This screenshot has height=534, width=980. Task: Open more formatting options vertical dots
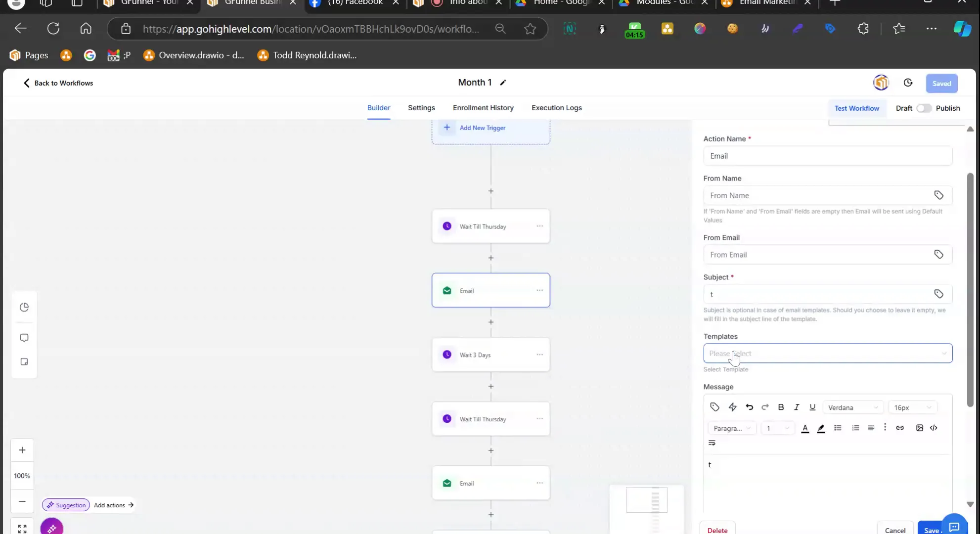(885, 427)
